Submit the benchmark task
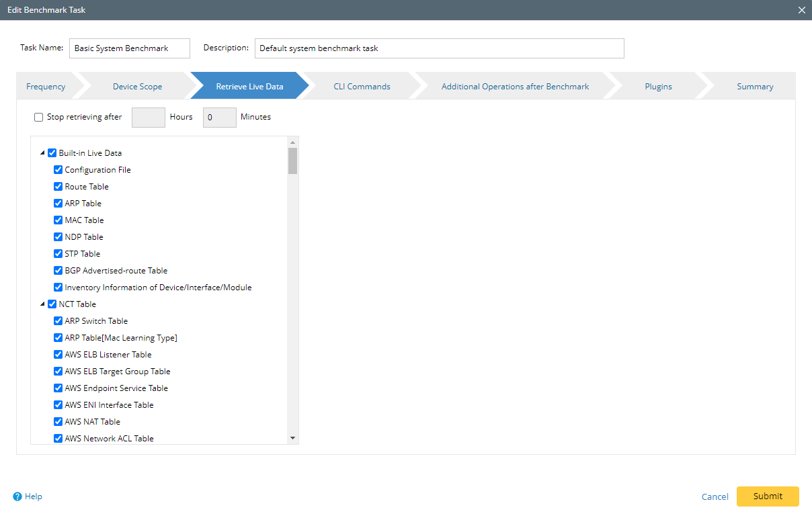The height and width of the screenshot is (520, 812). (x=768, y=496)
